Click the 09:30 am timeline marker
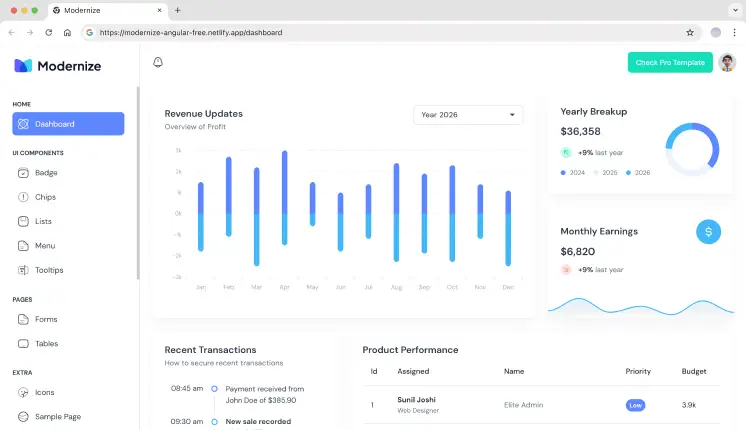 (215, 421)
